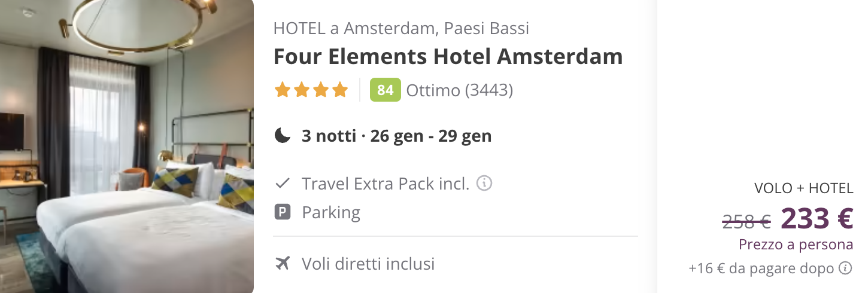Click the green 84 score badge
The height and width of the screenshot is (293, 868).
[385, 90]
